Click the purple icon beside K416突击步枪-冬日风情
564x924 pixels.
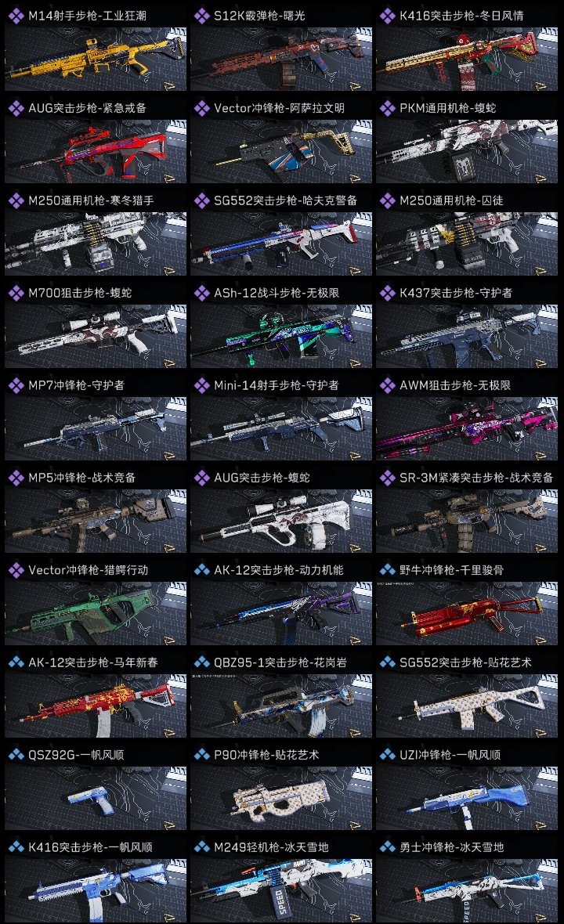pyautogui.click(x=387, y=16)
